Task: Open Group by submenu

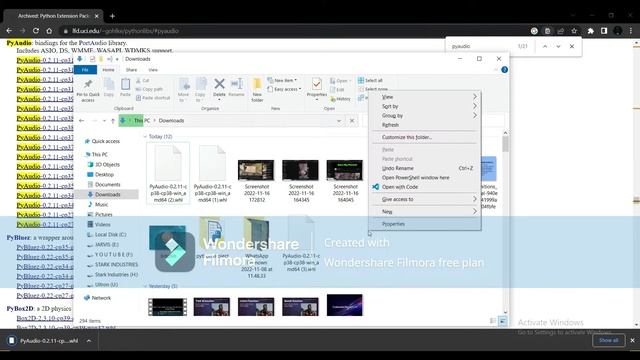Action: point(424,116)
